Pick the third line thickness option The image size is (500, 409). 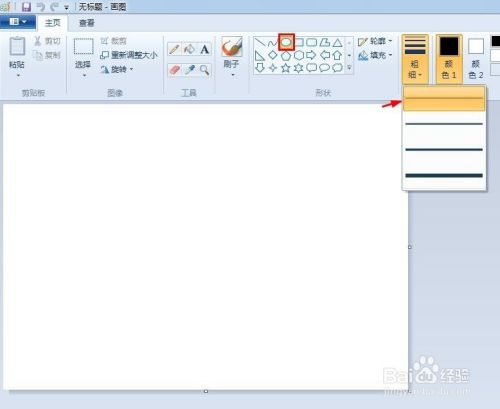444,149
